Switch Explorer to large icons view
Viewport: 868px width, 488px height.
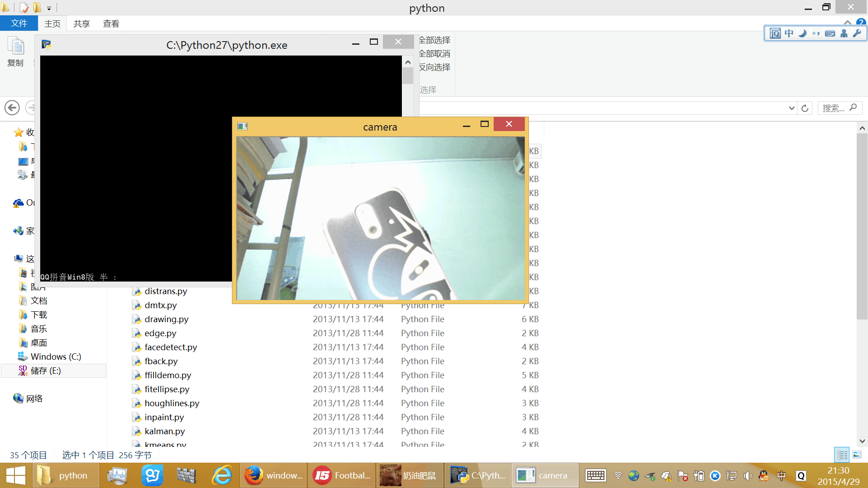pyautogui.click(x=857, y=455)
